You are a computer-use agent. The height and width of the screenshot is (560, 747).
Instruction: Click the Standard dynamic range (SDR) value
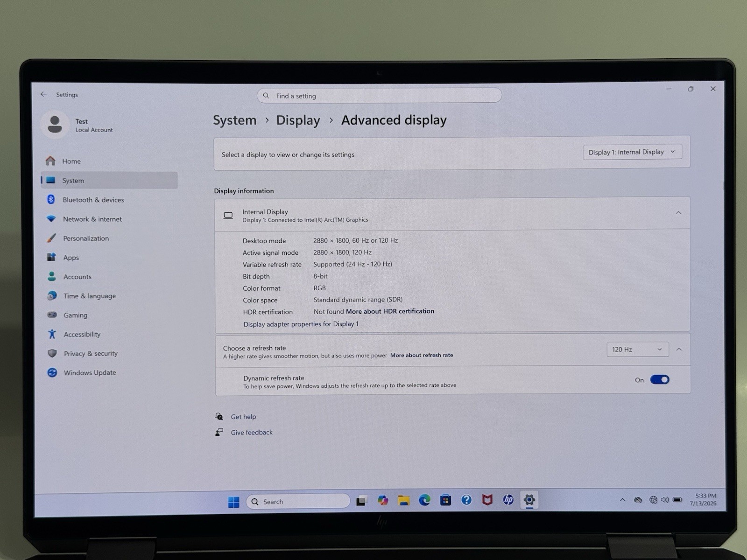358,300
